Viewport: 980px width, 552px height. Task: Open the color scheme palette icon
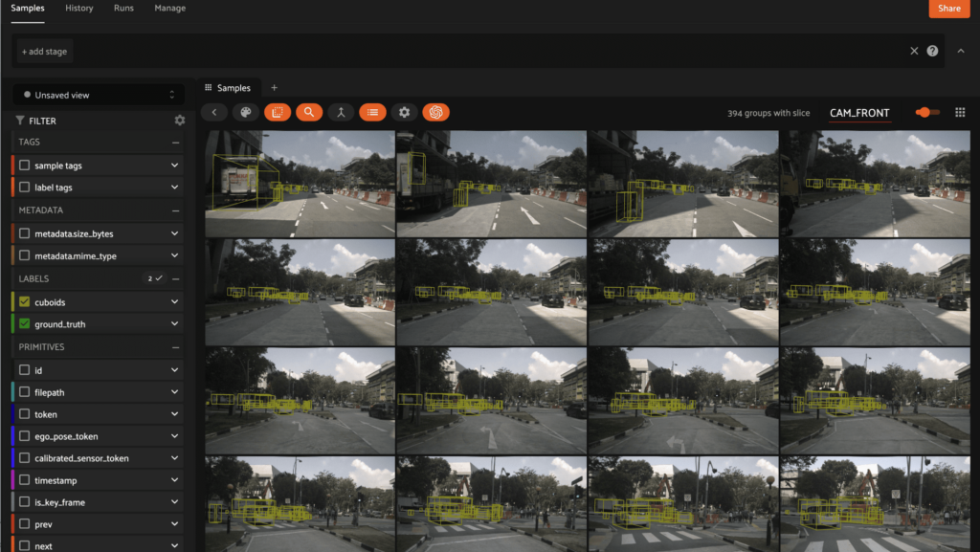point(246,112)
